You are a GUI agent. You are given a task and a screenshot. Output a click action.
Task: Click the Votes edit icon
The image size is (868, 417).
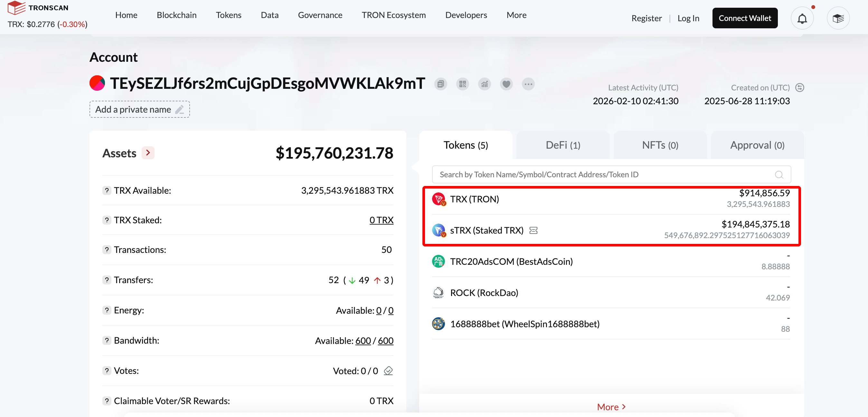pyautogui.click(x=388, y=371)
